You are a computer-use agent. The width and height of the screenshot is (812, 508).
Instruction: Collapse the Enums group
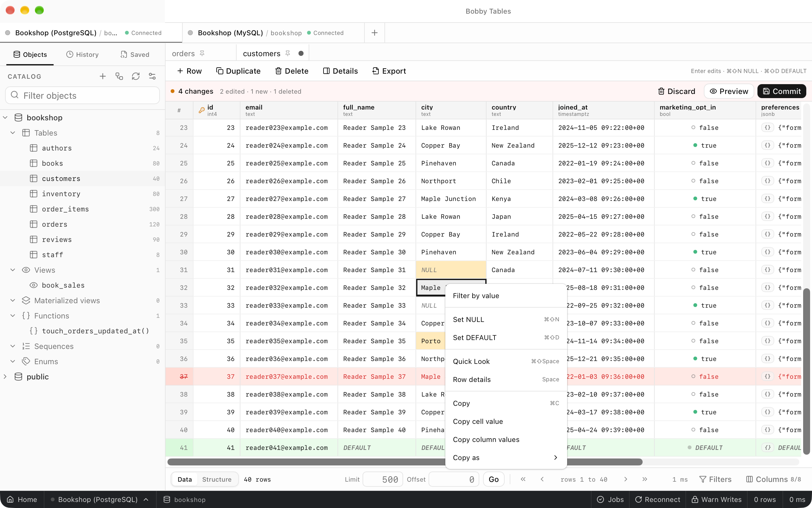coord(13,361)
